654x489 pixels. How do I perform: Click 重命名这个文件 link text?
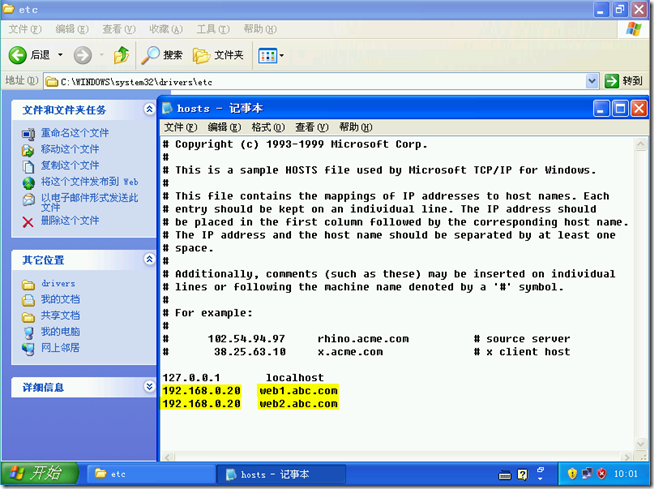tap(75, 133)
